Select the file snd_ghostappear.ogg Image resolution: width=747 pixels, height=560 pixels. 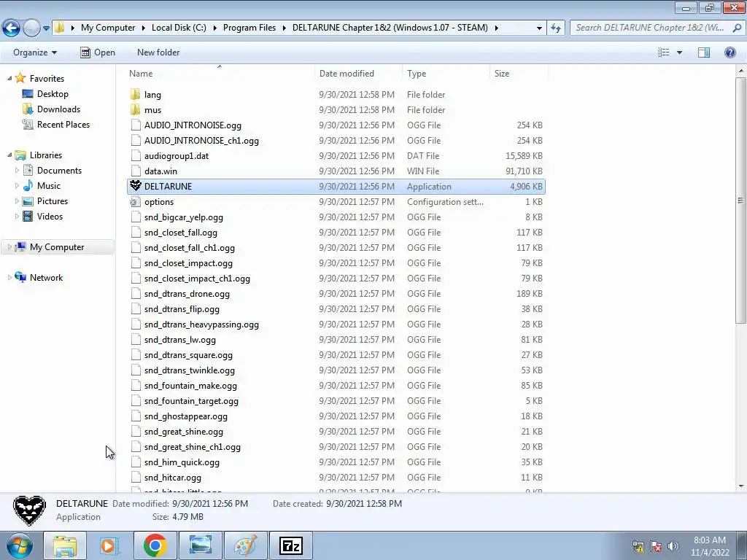186,416
